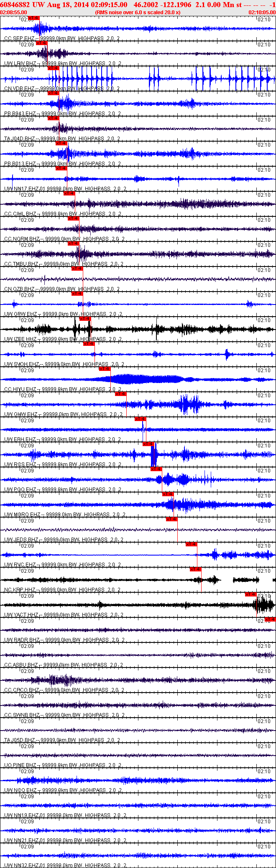The width and height of the screenshot is (276, 868).
Task: Click the CC.CIHL.BHZ station label
Action: point(20,214)
